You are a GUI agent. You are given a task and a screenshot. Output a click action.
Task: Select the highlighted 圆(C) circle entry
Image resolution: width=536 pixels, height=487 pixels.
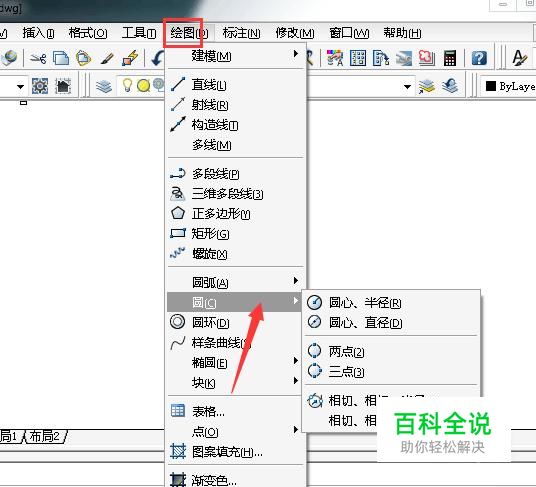pos(234,302)
